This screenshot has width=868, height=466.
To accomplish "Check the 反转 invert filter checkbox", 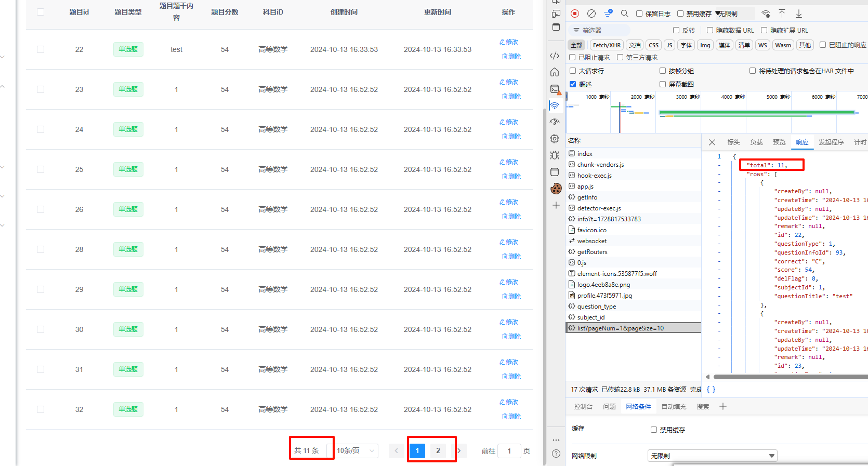I will tap(676, 30).
